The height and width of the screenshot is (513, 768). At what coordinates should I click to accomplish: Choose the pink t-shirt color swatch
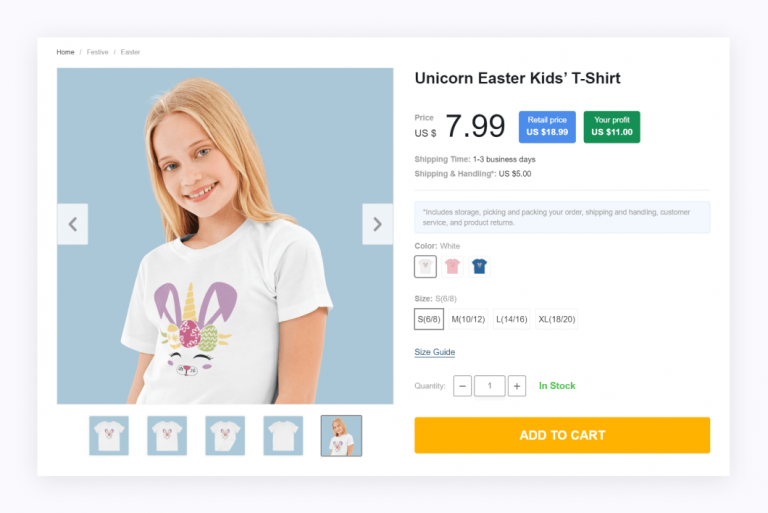tap(452, 267)
